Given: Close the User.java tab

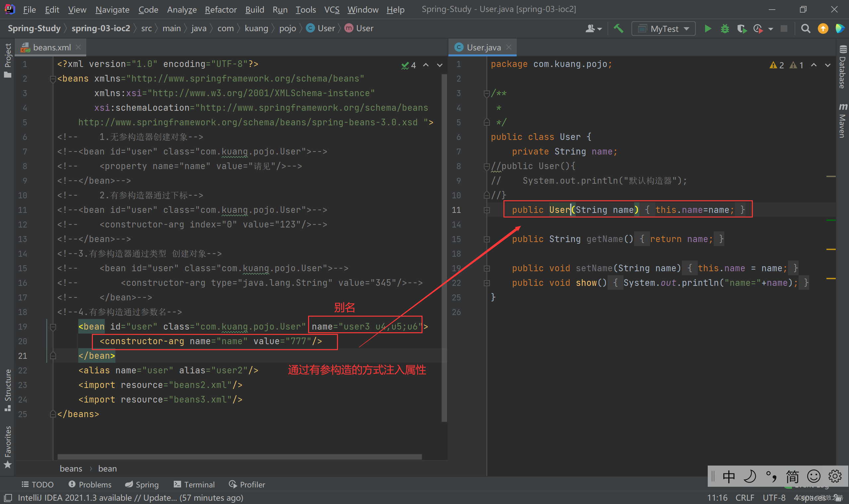Looking at the screenshot, I should coord(508,47).
